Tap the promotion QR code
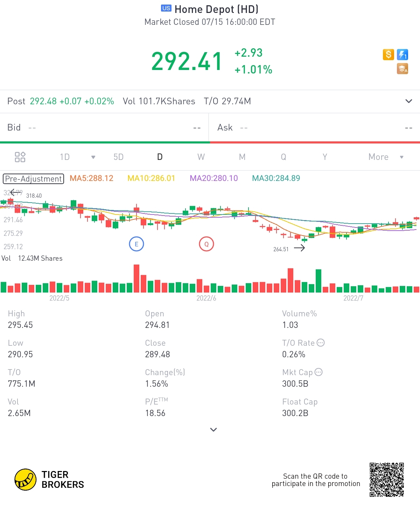Image resolution: width=420 pixels, height=520 pixels. pos(387,480)
